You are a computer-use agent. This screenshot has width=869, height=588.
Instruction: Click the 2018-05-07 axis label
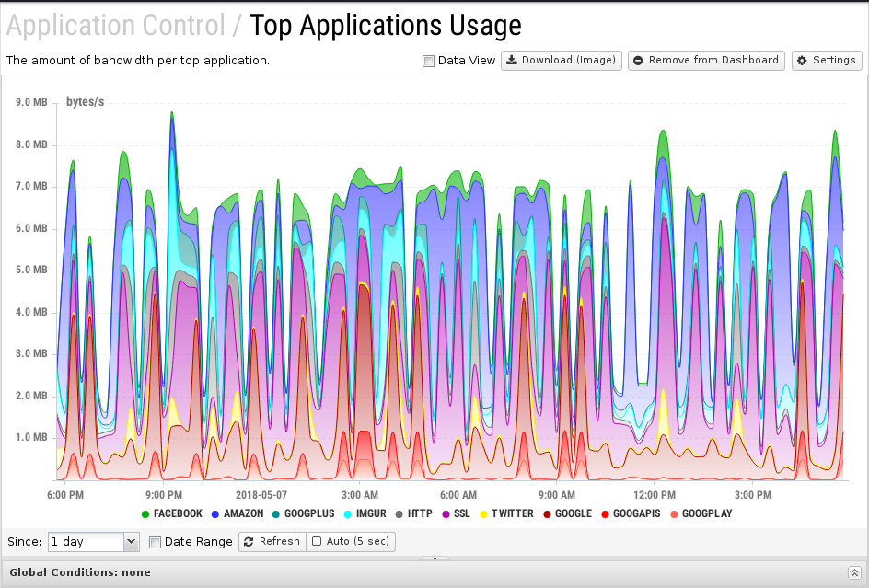click(261, 495)
